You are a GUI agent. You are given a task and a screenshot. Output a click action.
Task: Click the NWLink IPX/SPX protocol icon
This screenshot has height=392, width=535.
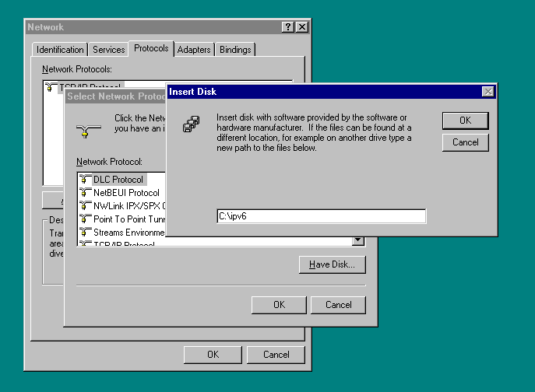click(85, 206)
